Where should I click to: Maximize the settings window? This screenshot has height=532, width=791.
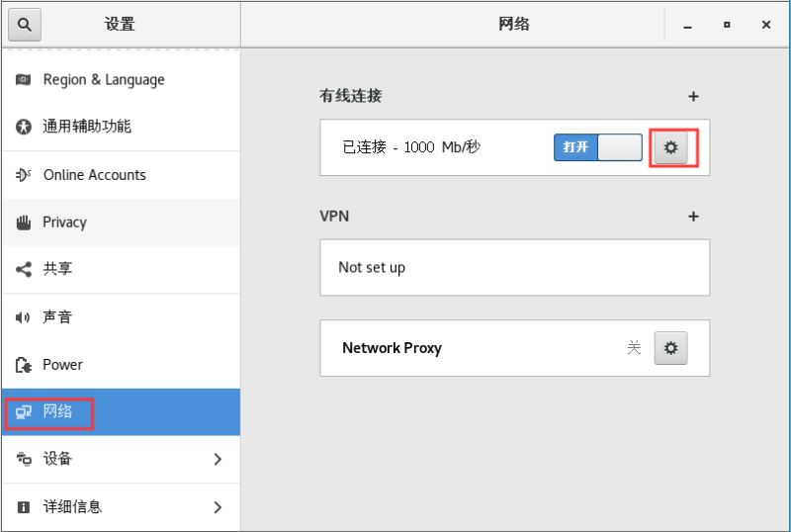point(727,25)
